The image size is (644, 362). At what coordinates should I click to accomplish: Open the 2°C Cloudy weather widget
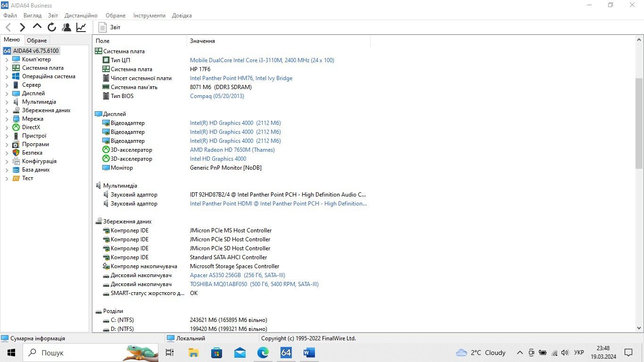(x=480, y=353)
